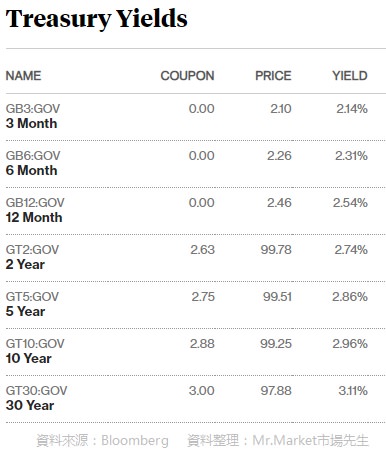Select the 10 Year row label
386x457 pixels.
(x=29, y=359)
